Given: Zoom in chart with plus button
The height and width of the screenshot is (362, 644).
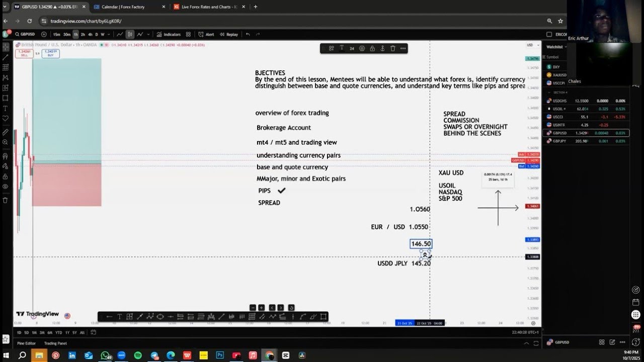Looking at the screenshot, I should 262,308.
